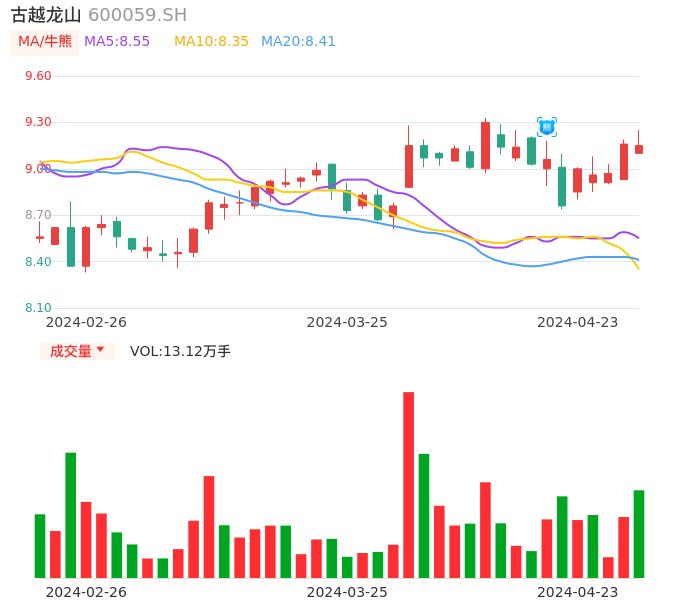Open the 成交量 indicator dropdown
Viewport: 686px width, 606px height.
tap(77, 351)
